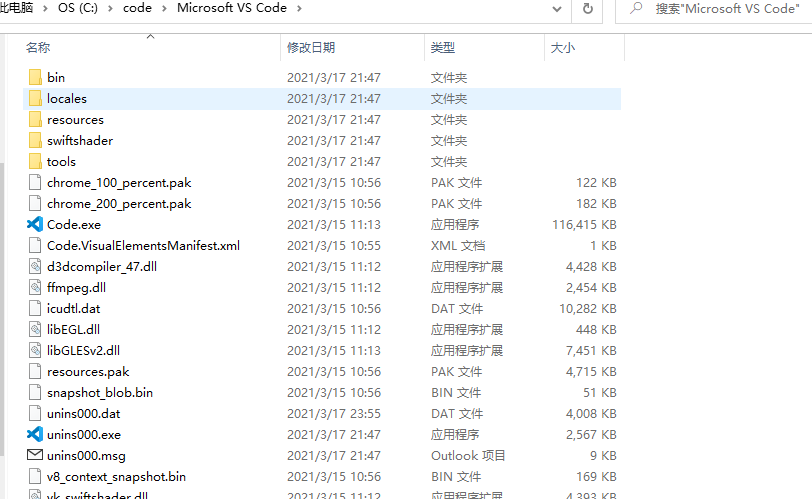Click the icudtl.dat file icon
Image resolution: width=812 pixels, height=499 pixels.
35,309
